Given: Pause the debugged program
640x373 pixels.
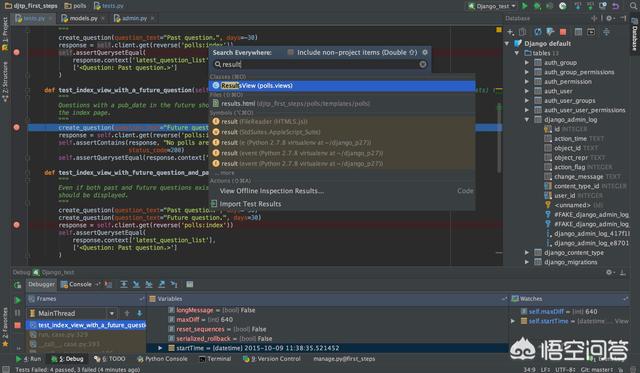Looking at the screenshot, I should (x=18, y=313).
